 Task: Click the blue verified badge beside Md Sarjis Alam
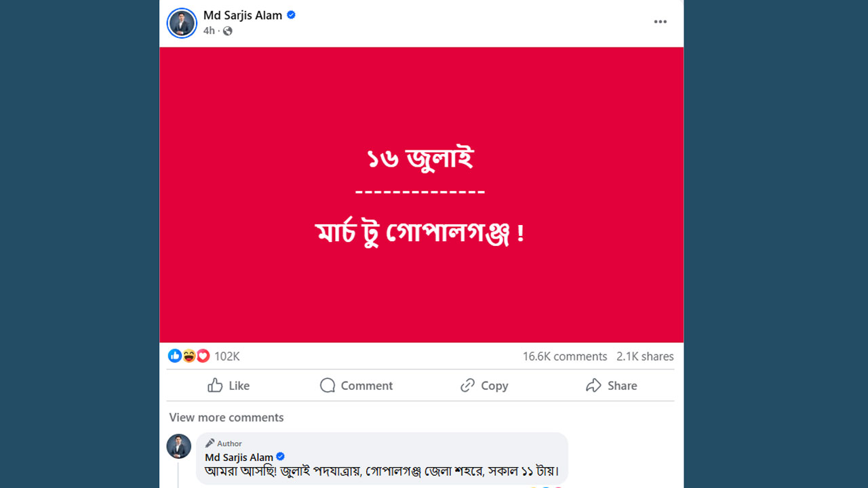pyautogui.click(x=291, y=15)
